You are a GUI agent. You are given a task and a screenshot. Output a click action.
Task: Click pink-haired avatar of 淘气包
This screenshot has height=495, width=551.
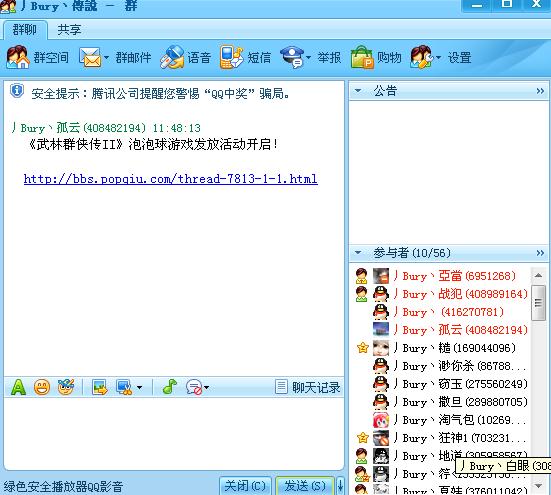tap(381, 420)
